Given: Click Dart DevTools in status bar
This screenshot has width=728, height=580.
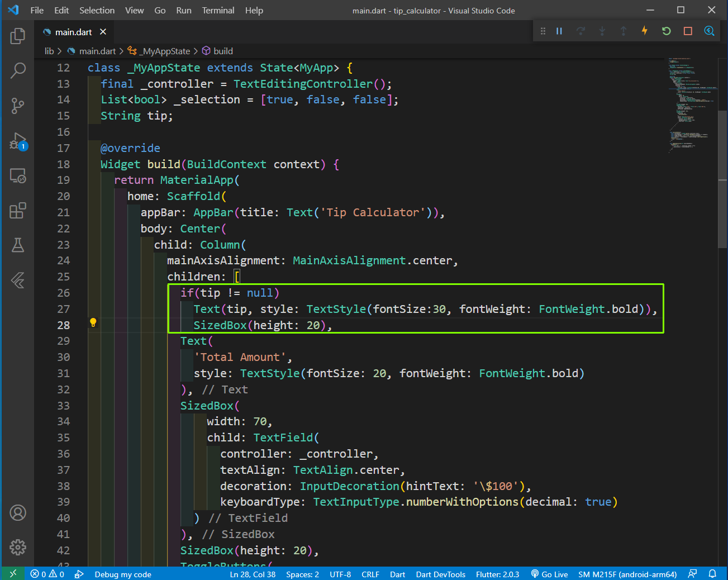Looking at the screenshot, I should [x=440, y=574].
